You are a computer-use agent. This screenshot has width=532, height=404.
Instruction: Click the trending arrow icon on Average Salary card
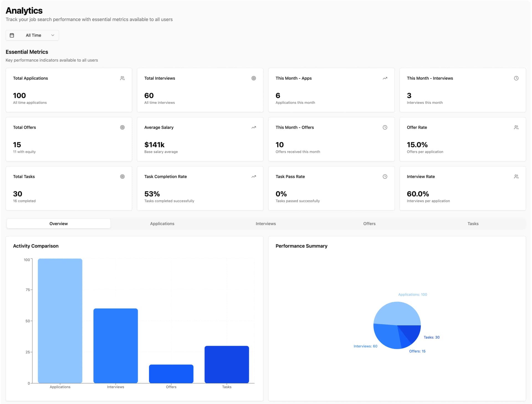254,127
